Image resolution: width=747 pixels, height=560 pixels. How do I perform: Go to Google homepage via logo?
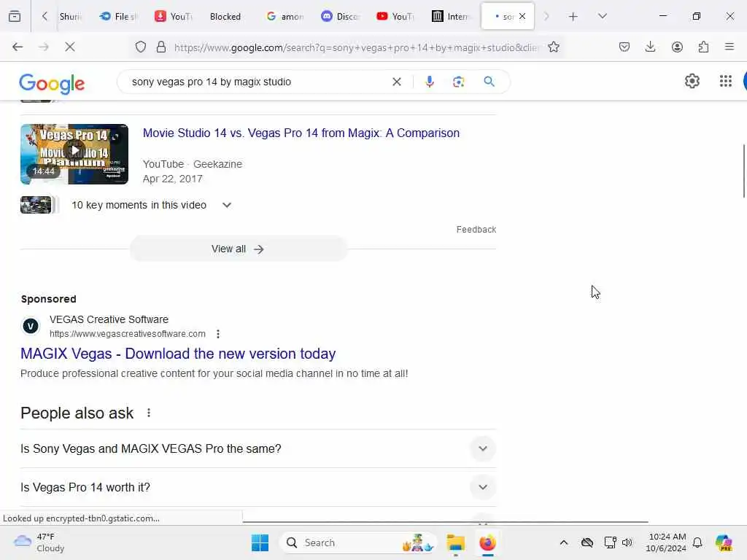pos(52,84)
